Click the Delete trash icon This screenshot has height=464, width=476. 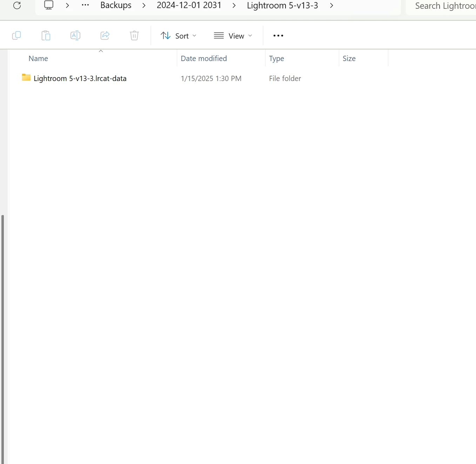point(134,35)
